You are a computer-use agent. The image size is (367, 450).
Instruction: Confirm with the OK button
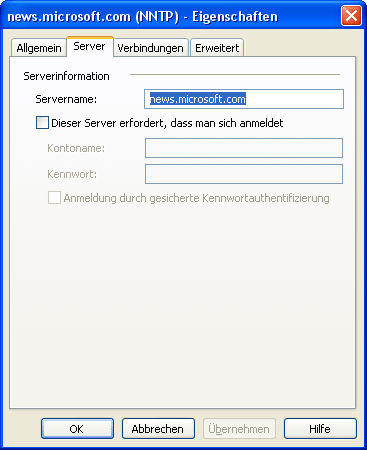[x=77, y=429]
